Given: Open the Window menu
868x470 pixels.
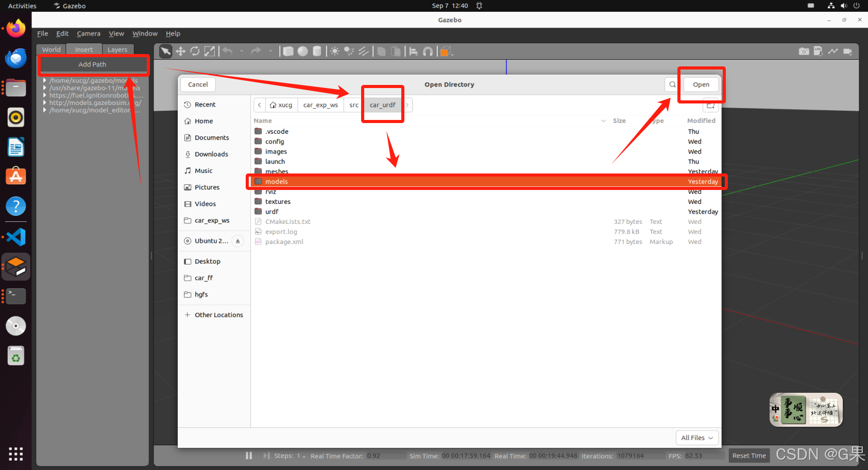Looking at the screenshot, I should coord(145,33).
